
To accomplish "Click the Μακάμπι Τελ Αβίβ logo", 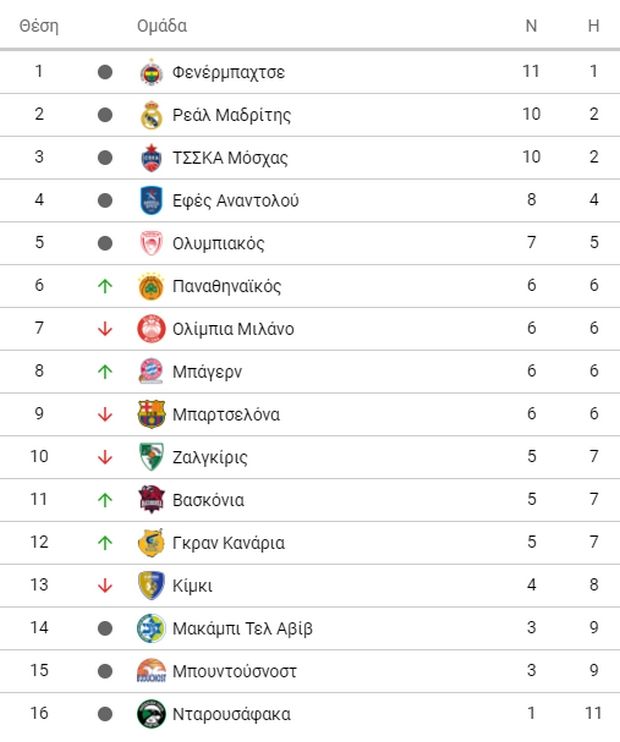I will point(150,628).
